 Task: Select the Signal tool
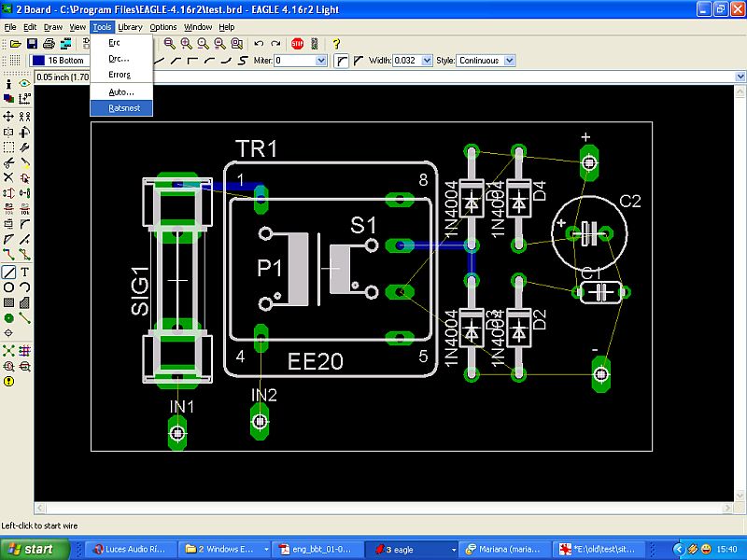pyautogui.click(x=25, y=317)
